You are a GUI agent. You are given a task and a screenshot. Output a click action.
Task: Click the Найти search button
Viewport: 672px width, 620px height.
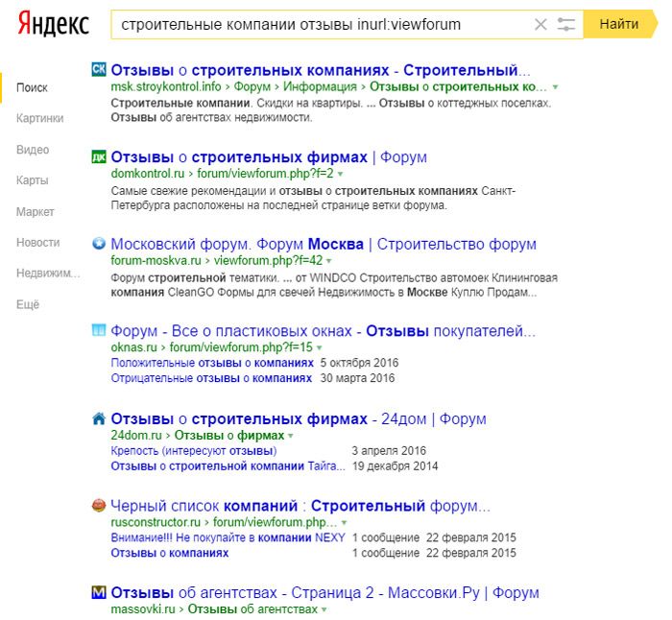click(620, 24)
